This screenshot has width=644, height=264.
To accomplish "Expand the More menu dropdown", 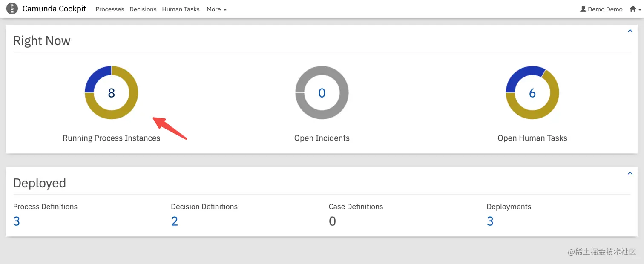I will pos(216,9).
